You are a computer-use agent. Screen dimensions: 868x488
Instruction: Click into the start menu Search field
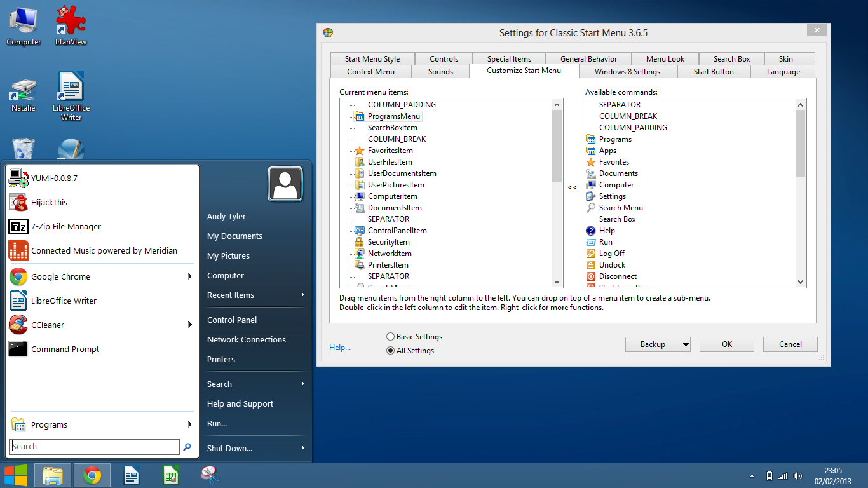95,447
